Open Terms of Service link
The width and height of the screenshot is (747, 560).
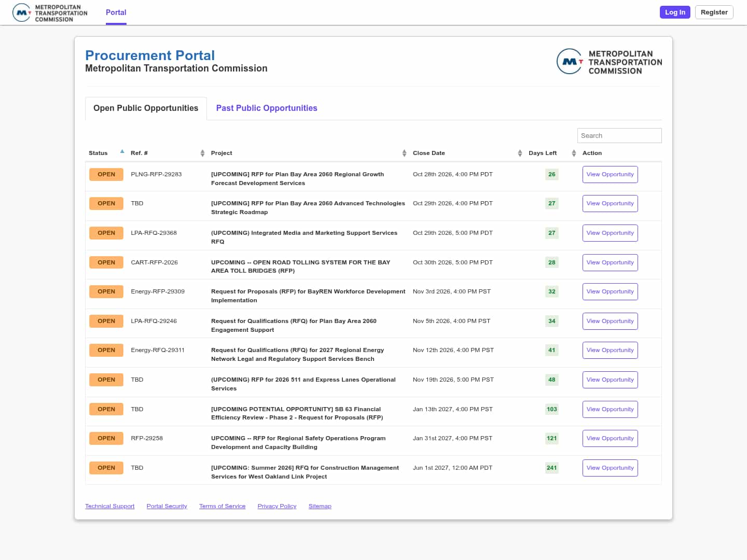[223, 506]
